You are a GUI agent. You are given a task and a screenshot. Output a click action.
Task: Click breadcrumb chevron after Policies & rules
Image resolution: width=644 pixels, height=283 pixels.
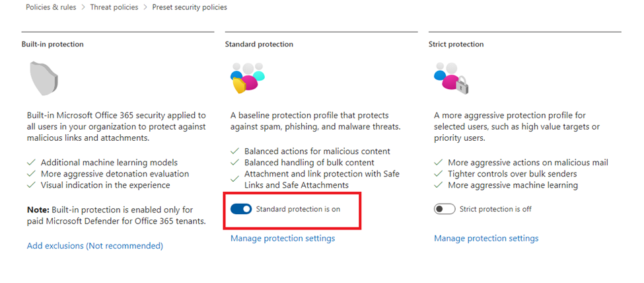click(83, 7)
